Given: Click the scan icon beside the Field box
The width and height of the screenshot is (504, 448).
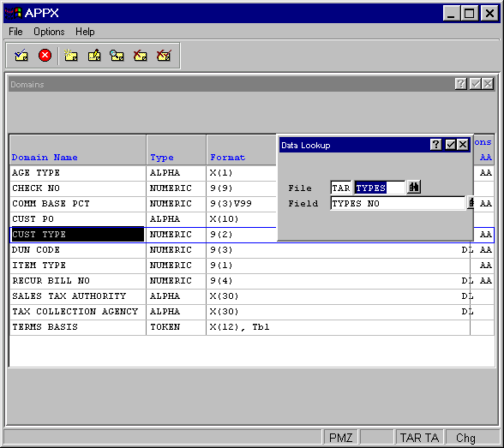Looking at the screenshot, I should coord(471,203).
